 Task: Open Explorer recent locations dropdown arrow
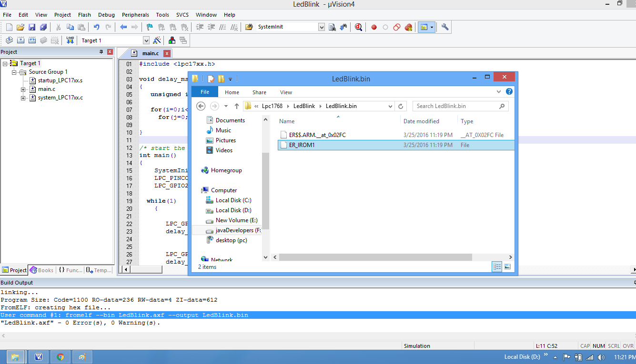tap(226, 106)
